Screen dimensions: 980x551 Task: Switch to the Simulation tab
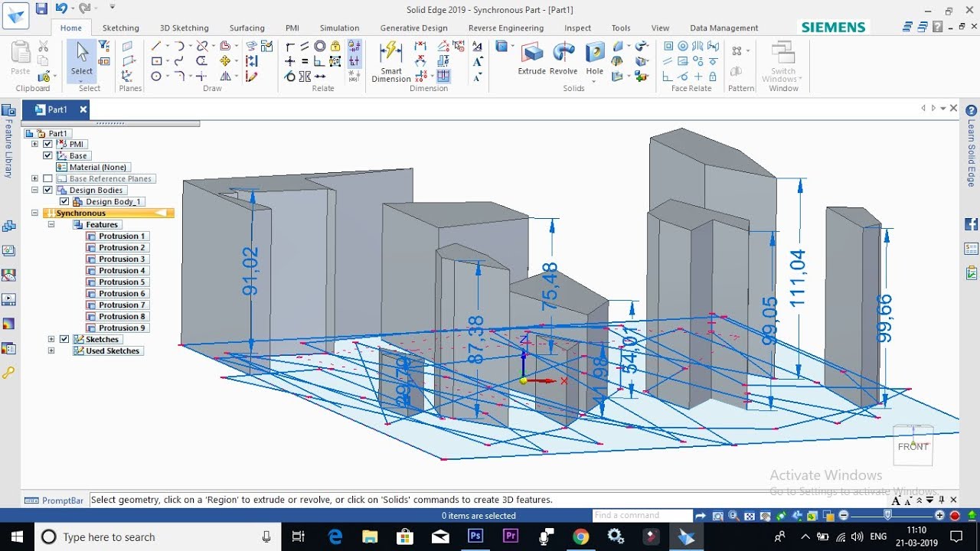[339, 28]
